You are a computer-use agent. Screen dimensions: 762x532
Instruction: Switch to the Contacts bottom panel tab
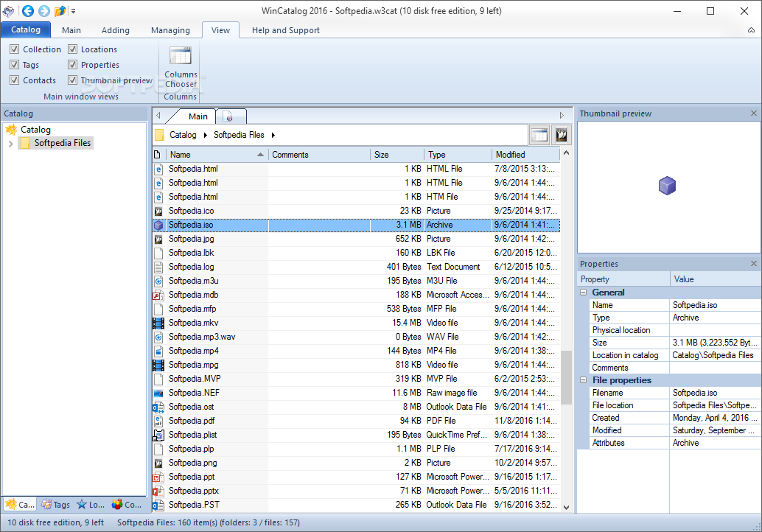click(127, 505)
